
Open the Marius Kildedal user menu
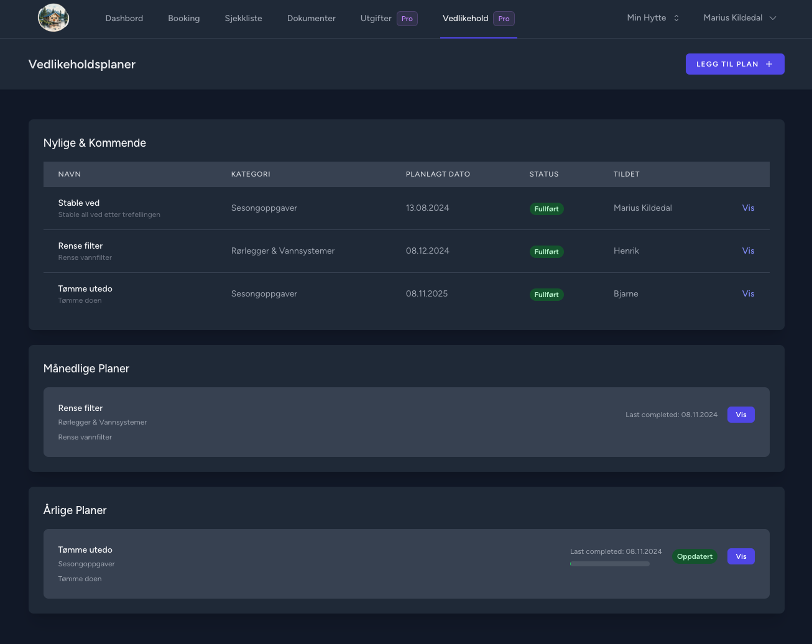740,18
